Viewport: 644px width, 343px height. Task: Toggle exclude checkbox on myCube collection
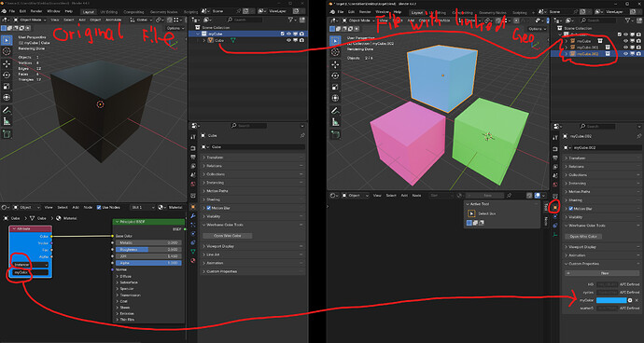(x=282, y=34)
